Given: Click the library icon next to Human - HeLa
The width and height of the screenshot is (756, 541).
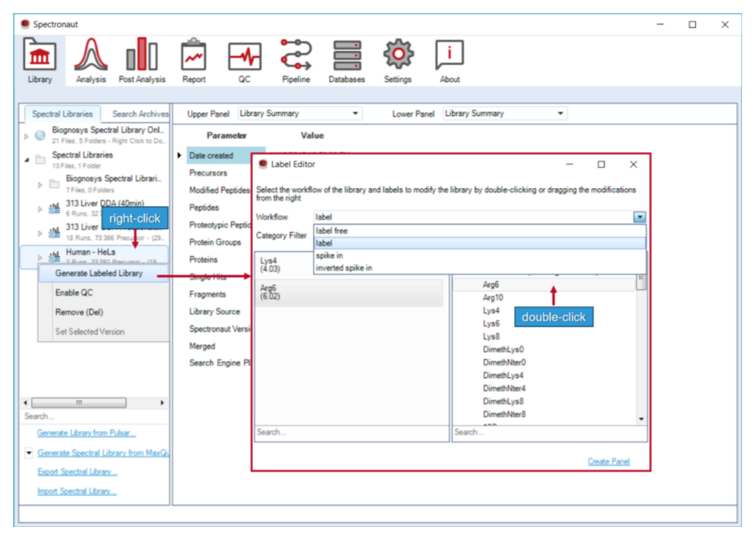Looking at the screenshot, I should click(55, 256).
